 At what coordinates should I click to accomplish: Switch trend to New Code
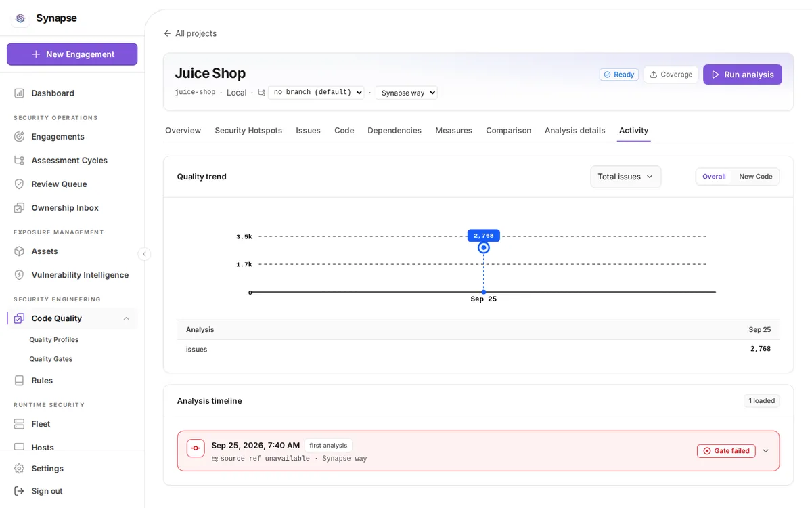[x=755, y=177]
